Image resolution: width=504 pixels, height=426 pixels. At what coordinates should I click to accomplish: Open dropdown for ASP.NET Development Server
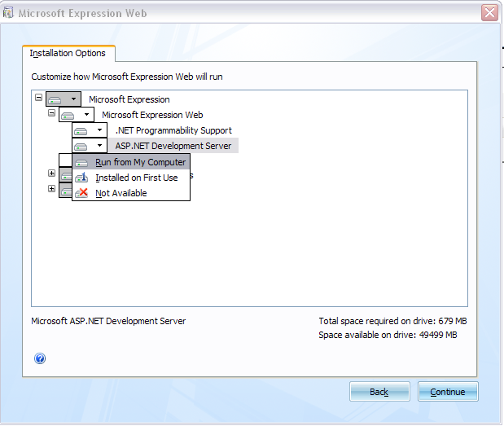(90, 146)
